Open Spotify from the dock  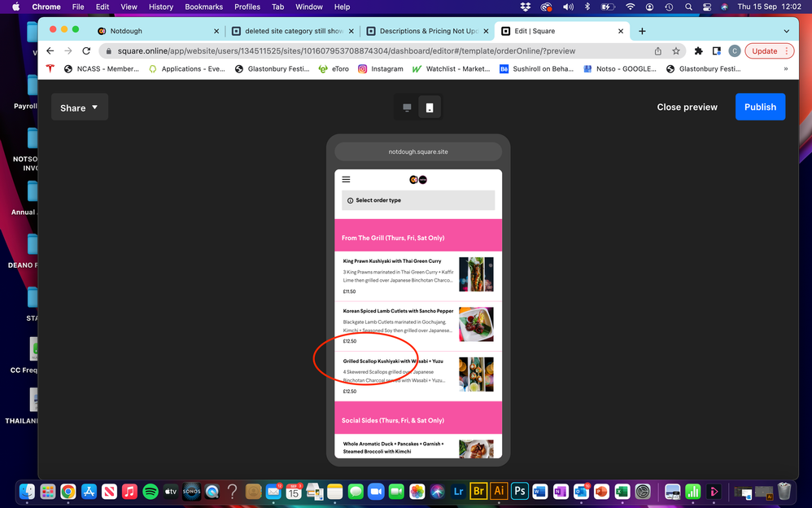click(x=151, y=492)
